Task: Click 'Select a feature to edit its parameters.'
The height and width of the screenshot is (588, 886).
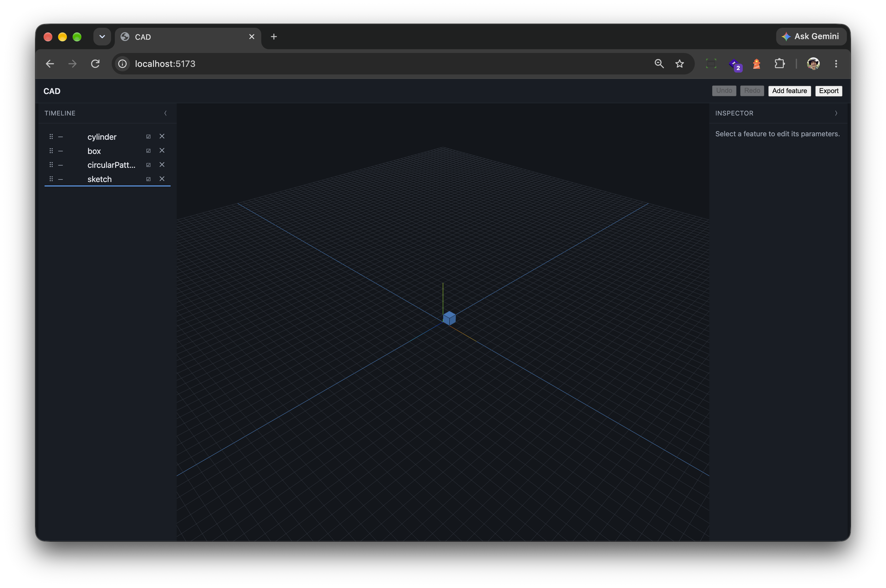Action: pyautogui.click(x=777, y=134)
